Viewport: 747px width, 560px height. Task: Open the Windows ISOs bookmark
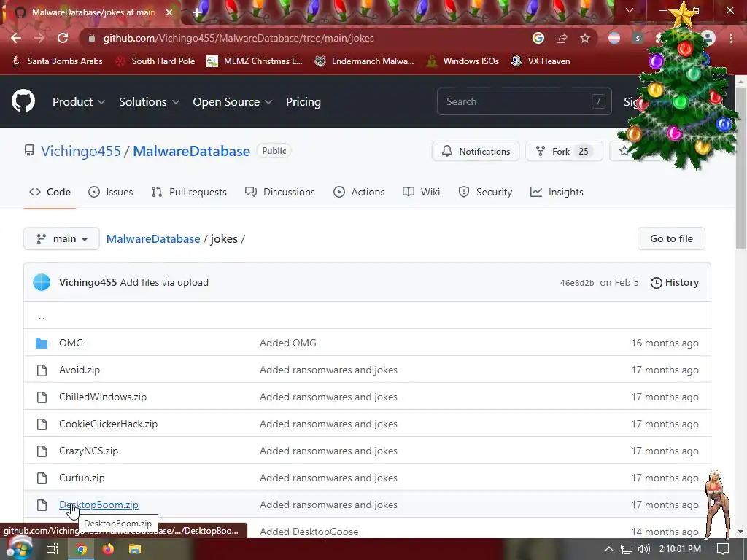462,61
